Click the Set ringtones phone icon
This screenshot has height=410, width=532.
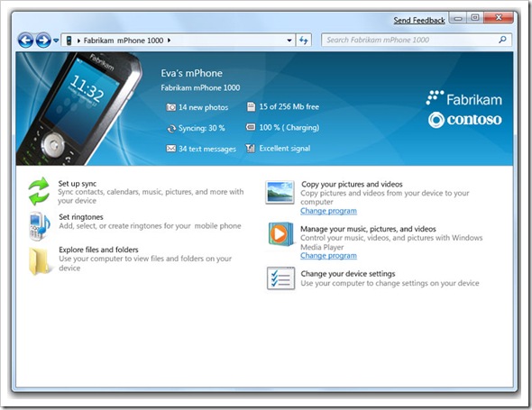coord(40,226)
